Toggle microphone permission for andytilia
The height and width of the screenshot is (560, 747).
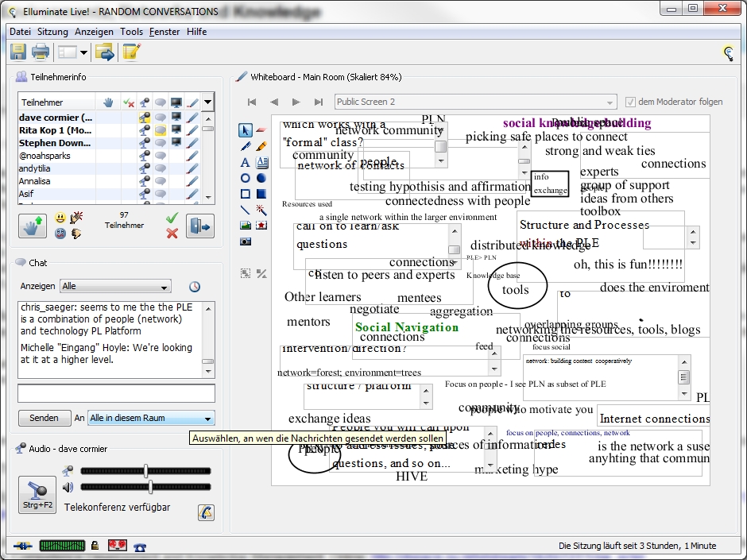point(145,168)
